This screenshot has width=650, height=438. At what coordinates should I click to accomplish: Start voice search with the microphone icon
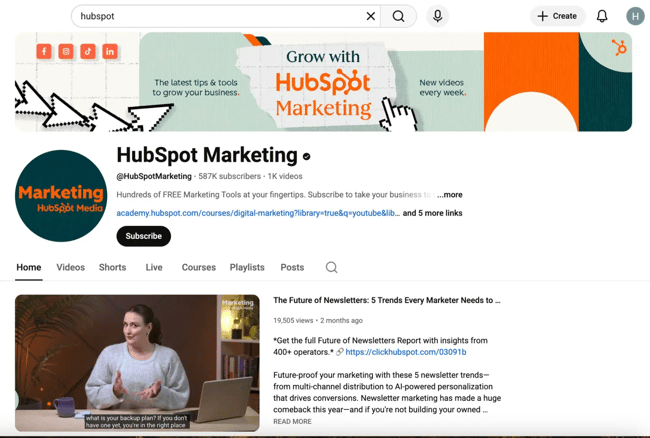pyautogui.click(x=437, y=16)
